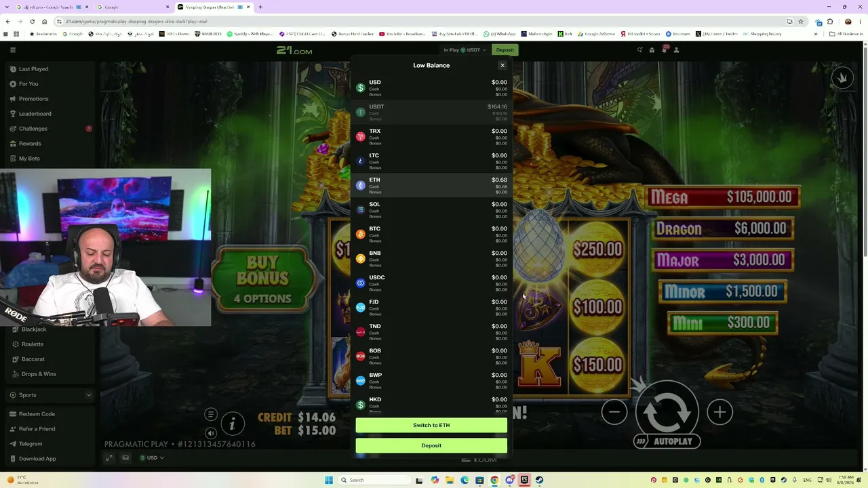Toggle theater mode for the game

coord(125,457)
